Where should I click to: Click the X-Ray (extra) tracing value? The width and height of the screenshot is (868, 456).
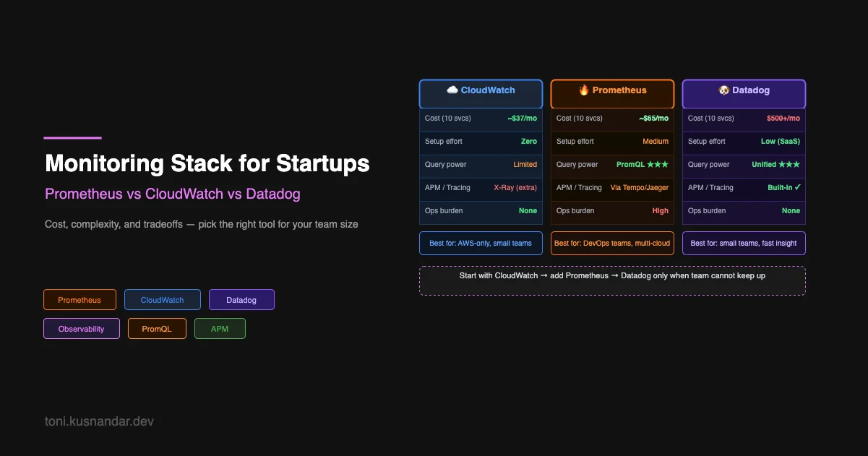pyautogui.click(x=515, y=188)
